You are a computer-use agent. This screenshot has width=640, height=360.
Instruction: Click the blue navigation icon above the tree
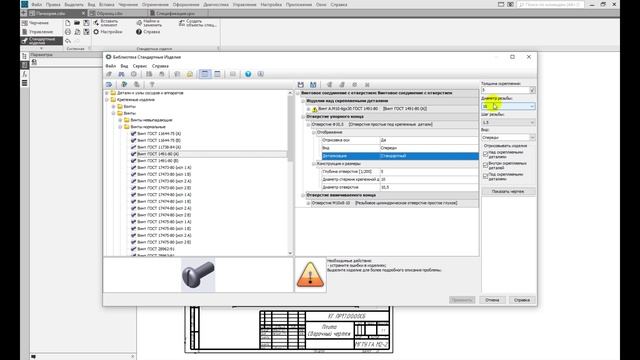pos(109,84)
